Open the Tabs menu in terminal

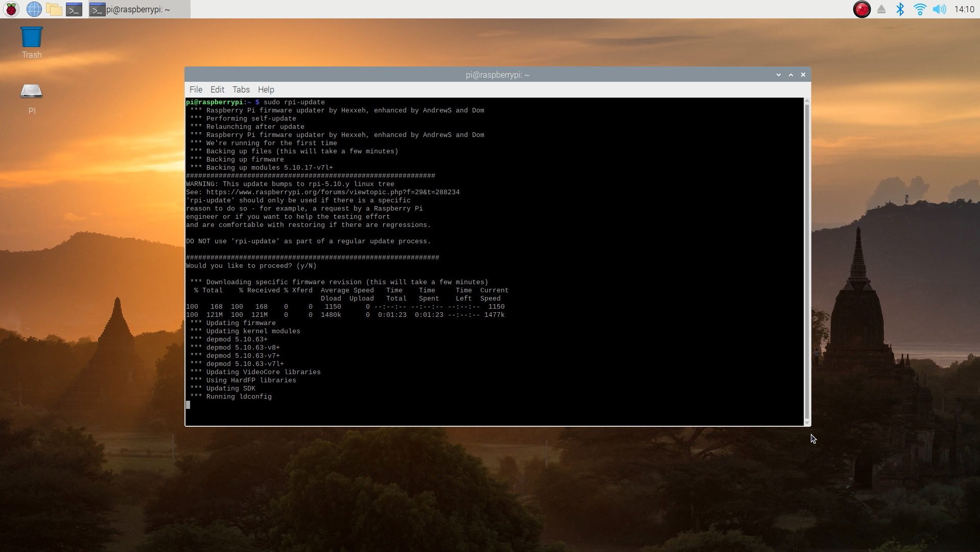pyautogui.click(x=241, y=89)
